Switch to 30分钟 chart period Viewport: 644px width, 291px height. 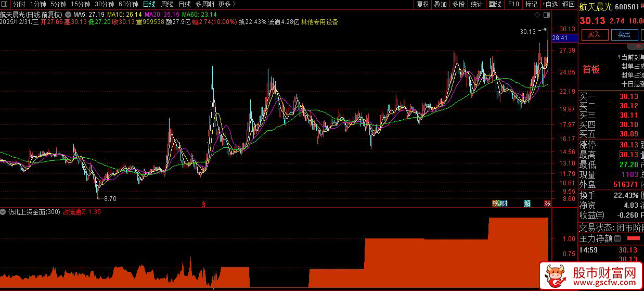(x=104, y=4)
